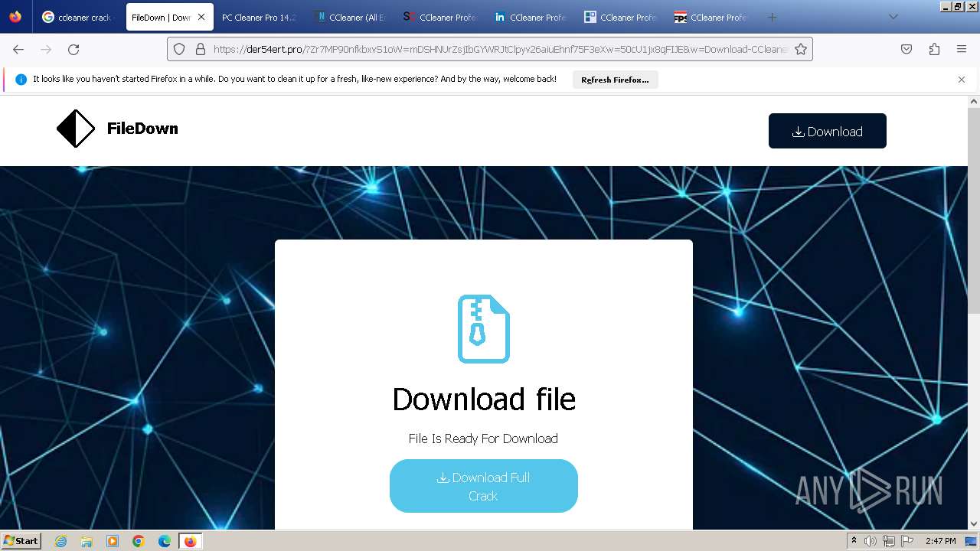The height and width of the screenshot is (551, 980).
Task: Click the header Download button
Action: tap(827, 131)
